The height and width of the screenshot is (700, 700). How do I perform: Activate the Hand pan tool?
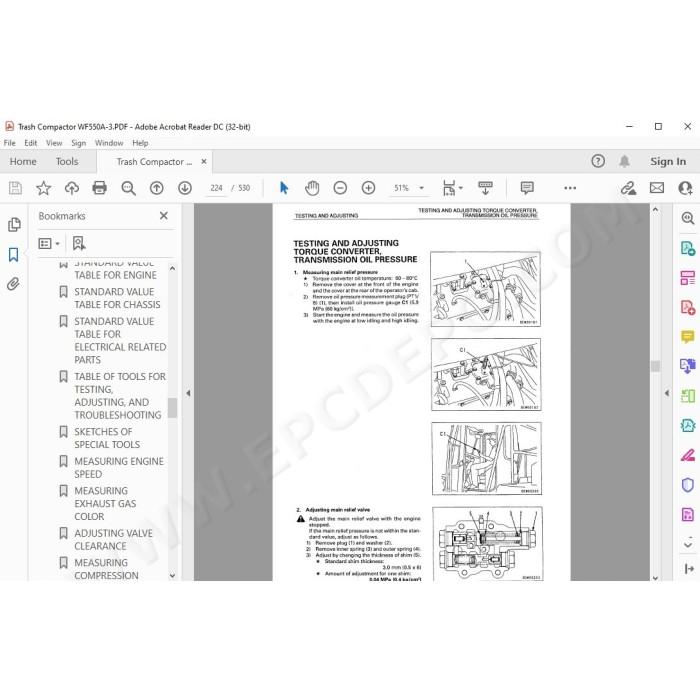[312, 188]
